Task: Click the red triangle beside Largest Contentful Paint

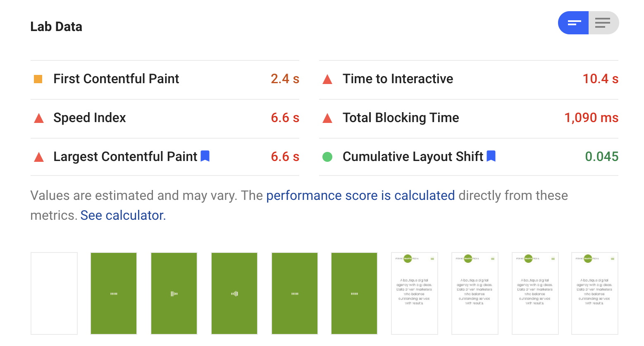Action: pos(38,157)
